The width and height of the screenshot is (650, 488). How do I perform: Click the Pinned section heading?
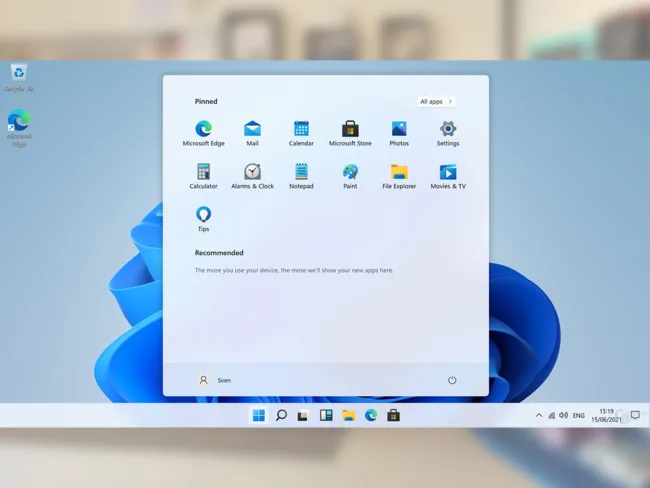(206, 102)
